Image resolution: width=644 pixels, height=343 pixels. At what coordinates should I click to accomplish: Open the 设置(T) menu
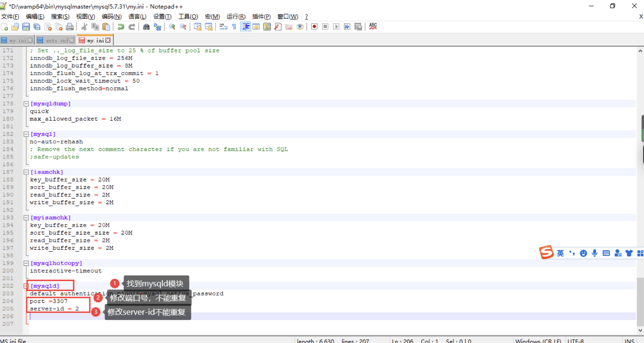point(162,17)
